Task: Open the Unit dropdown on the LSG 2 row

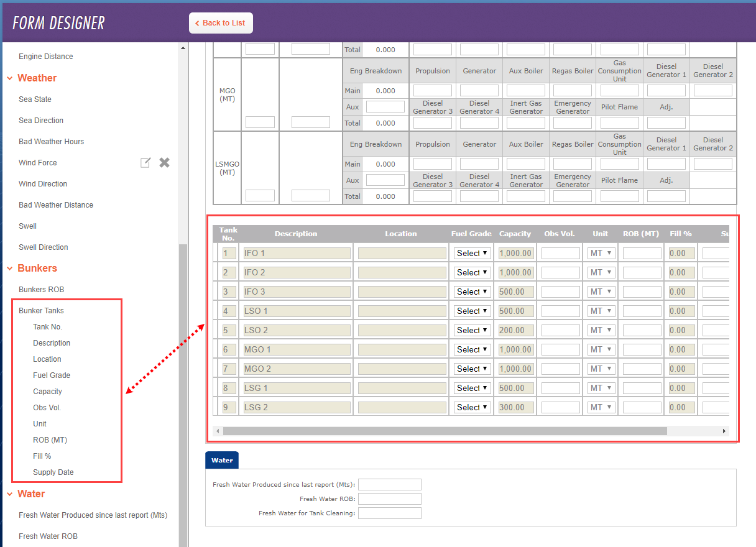Action: click(601, 407)
